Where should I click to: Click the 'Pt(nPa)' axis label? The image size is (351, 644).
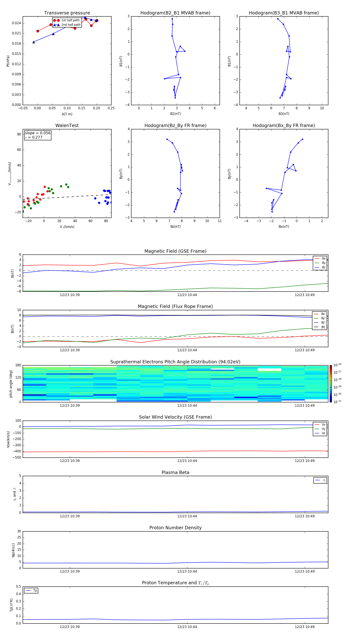point(8,61)
